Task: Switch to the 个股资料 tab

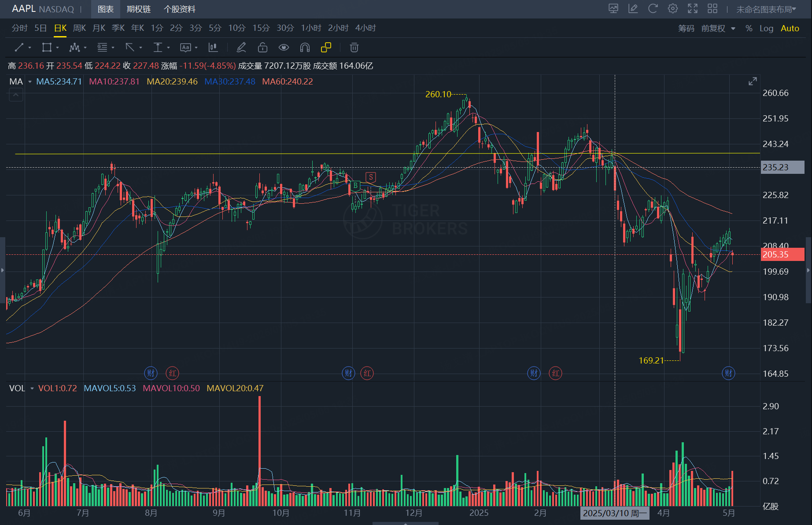Action: [x=179, y=9]
